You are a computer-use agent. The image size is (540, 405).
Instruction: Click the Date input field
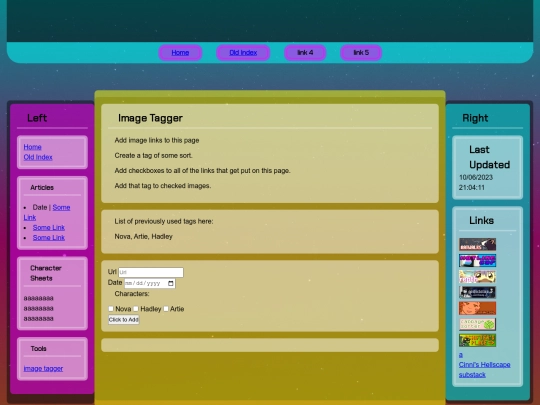pyautogui.click(x=150, y=283)
